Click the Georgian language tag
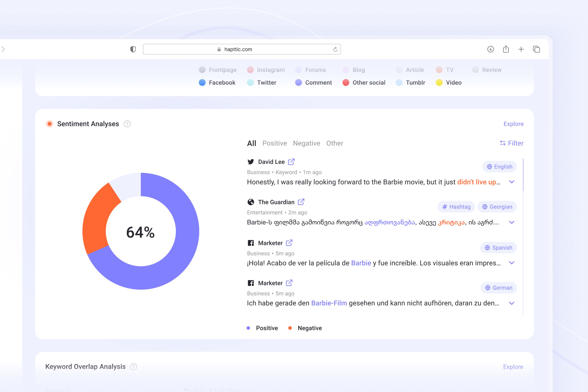Viewport: 588px width, 392px height. 497,207
